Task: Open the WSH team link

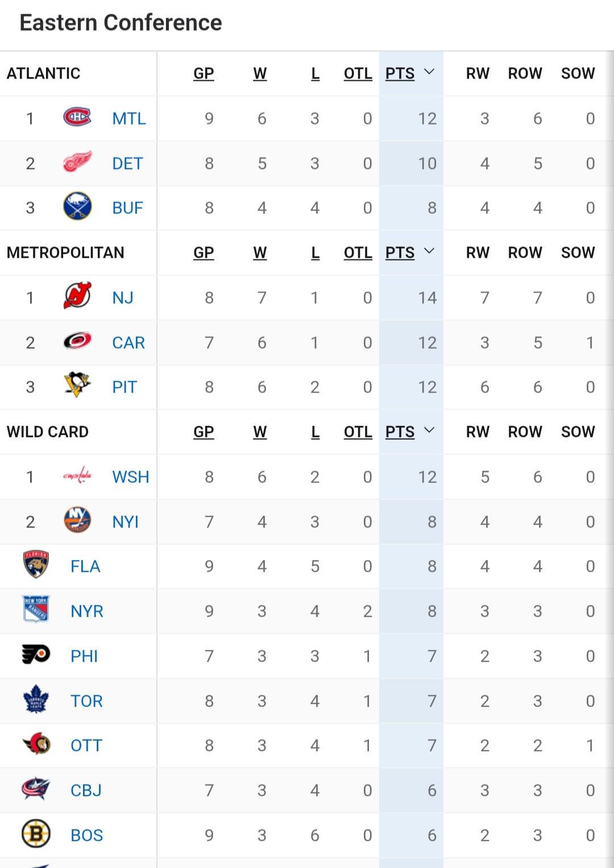Action: (130, 477)
